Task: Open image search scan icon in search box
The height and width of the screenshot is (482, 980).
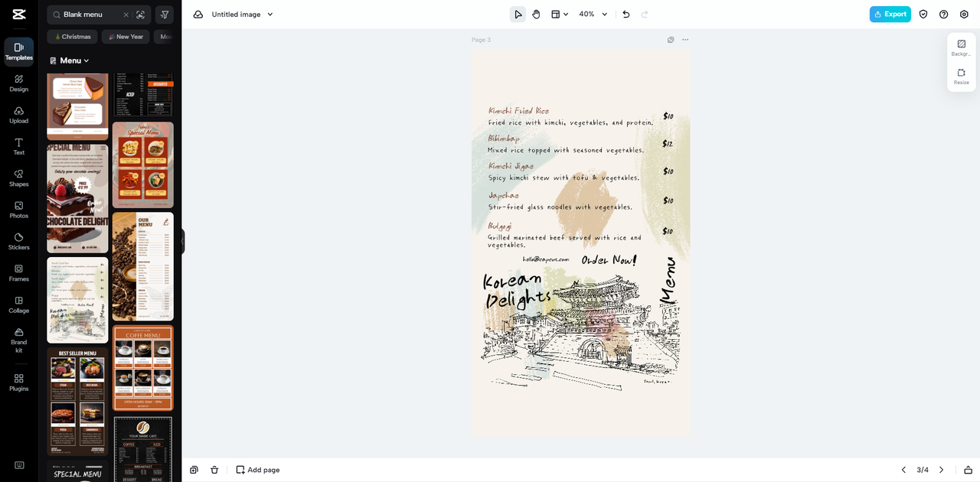Action: tap(141, 15)
